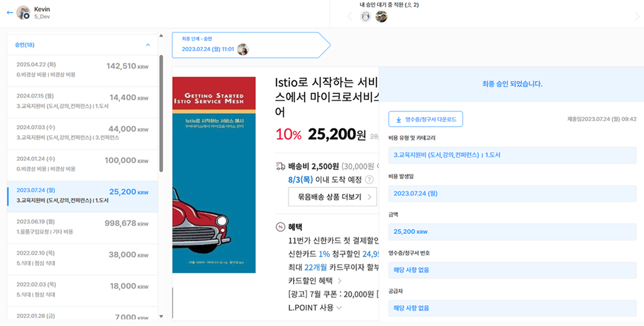Select the 2024.07.15 expense of 14,400 KRW

pos(82,102)
